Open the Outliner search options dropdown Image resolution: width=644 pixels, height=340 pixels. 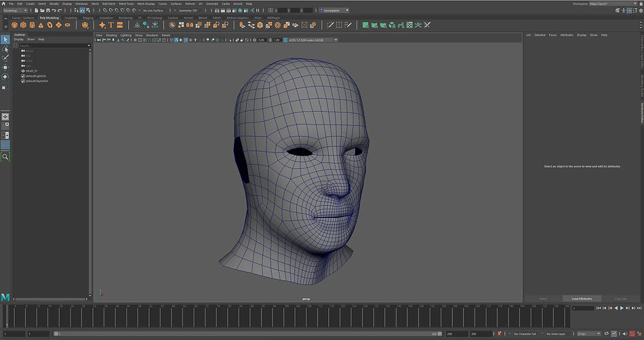point(89,45)
